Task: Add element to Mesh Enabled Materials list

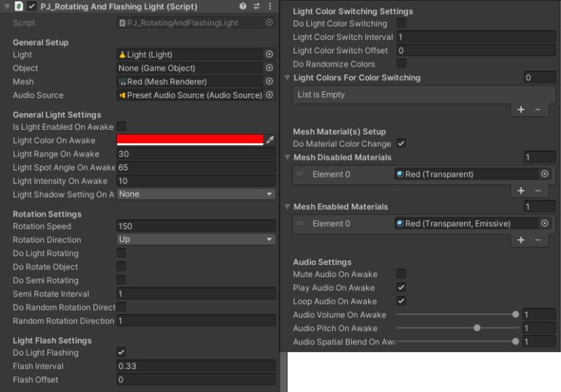Action: click(521, 240)
